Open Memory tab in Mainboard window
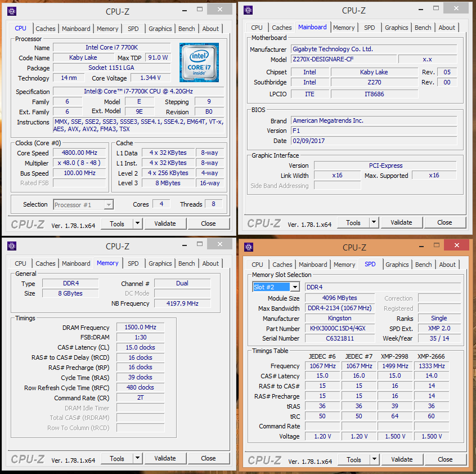 [344, 28]
